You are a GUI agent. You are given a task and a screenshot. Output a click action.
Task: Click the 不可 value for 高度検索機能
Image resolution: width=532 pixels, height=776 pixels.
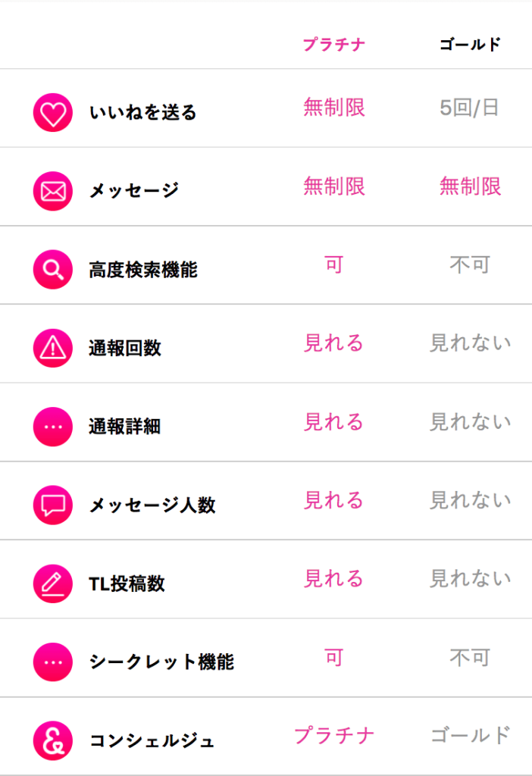click(470, 264)
